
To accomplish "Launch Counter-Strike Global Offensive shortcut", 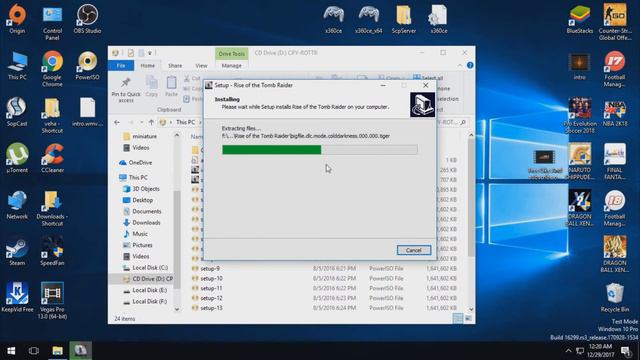I will (x=615, y=22).
